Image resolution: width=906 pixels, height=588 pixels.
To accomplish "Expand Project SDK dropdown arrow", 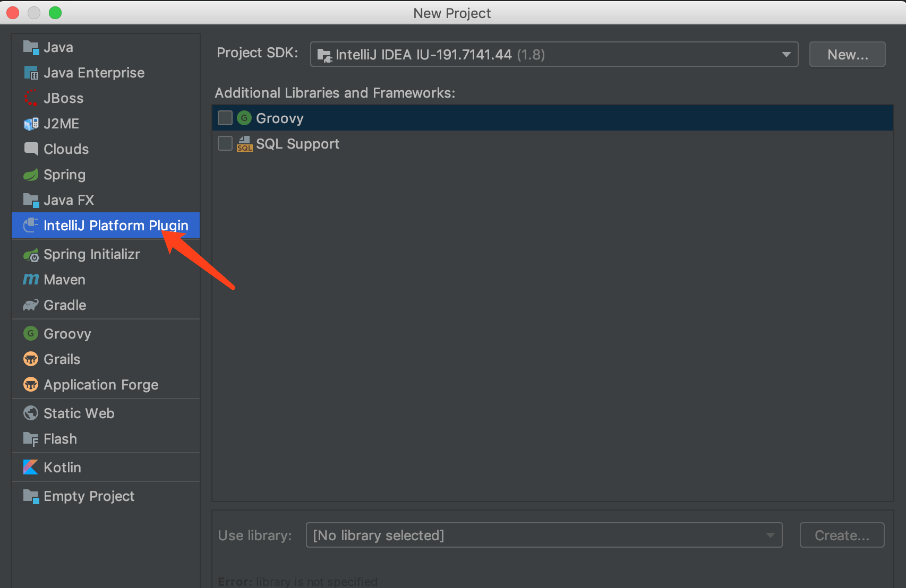I will pos(787,55).
